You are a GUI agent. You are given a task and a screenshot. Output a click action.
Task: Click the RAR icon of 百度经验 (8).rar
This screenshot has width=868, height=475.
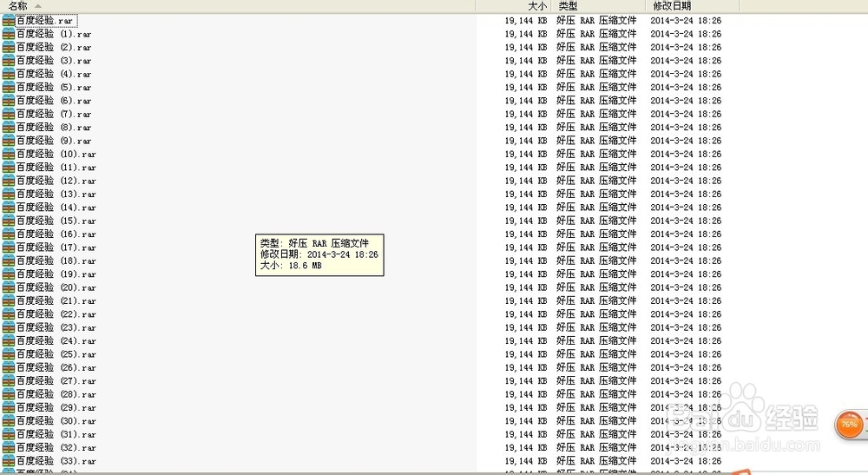coord(9,127)
